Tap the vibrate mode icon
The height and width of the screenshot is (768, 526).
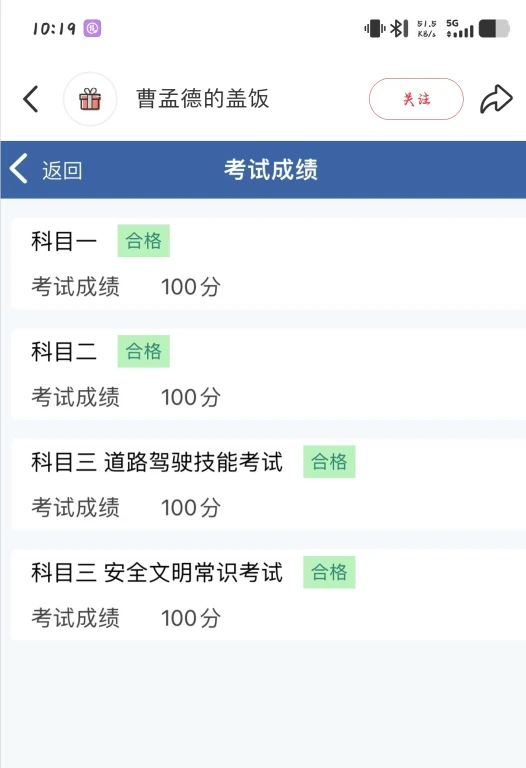click(x=375, y=28)
